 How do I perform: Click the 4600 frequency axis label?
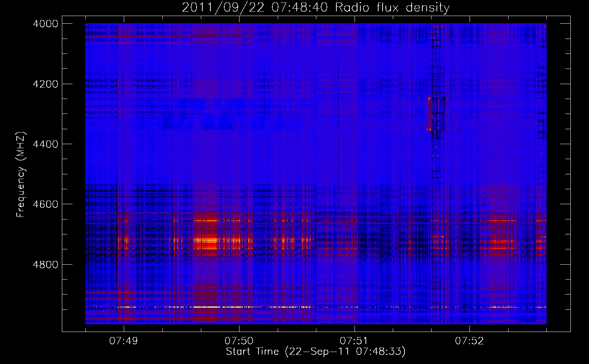[46, 204]
